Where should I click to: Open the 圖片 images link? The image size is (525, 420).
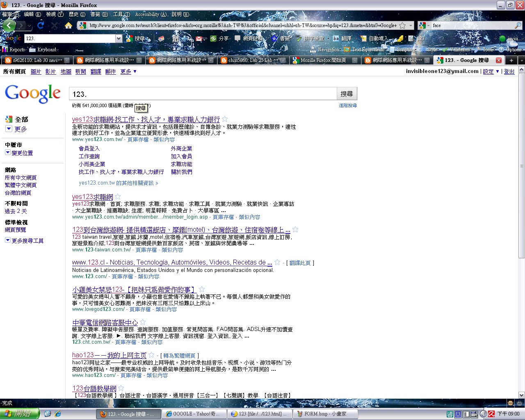pyautogui.click(x=36, y=71)
